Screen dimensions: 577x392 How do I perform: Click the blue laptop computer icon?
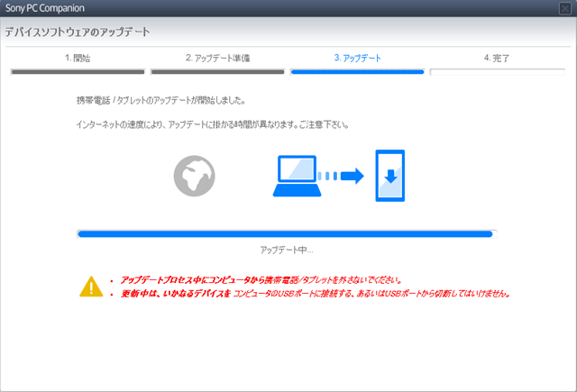click(297, 176)
